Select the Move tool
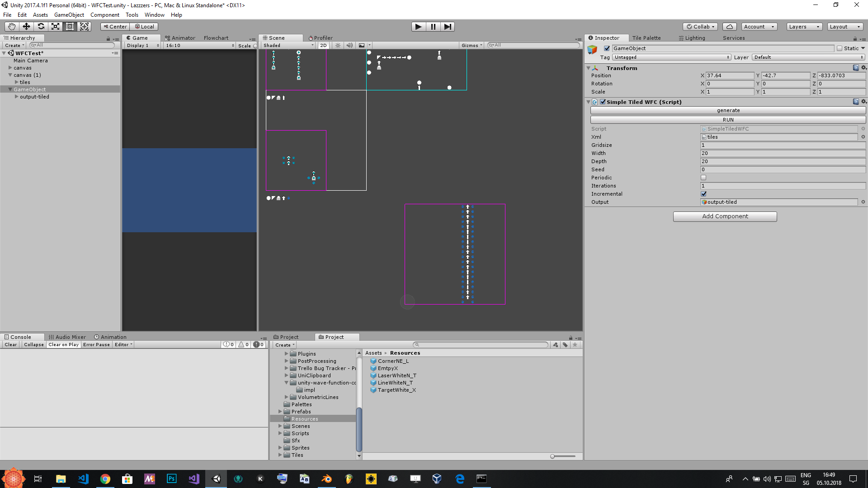The width and height of the screenshot is (868, 488). point(26,27)
